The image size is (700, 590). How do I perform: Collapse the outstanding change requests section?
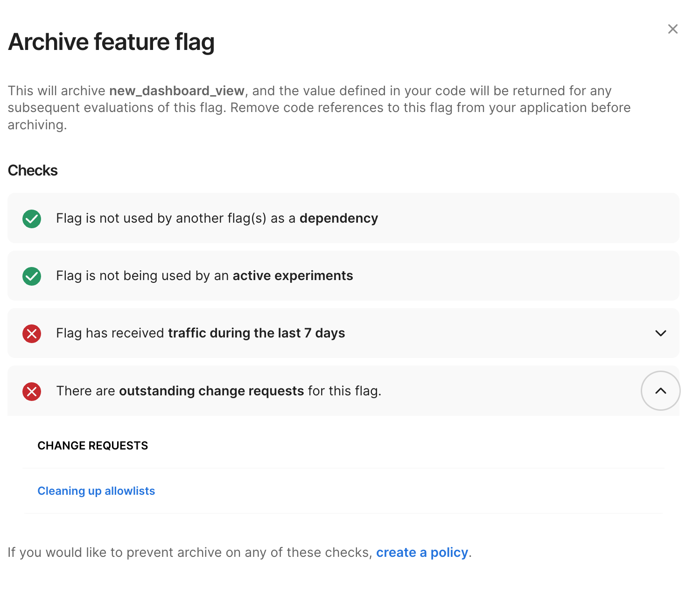660,391
